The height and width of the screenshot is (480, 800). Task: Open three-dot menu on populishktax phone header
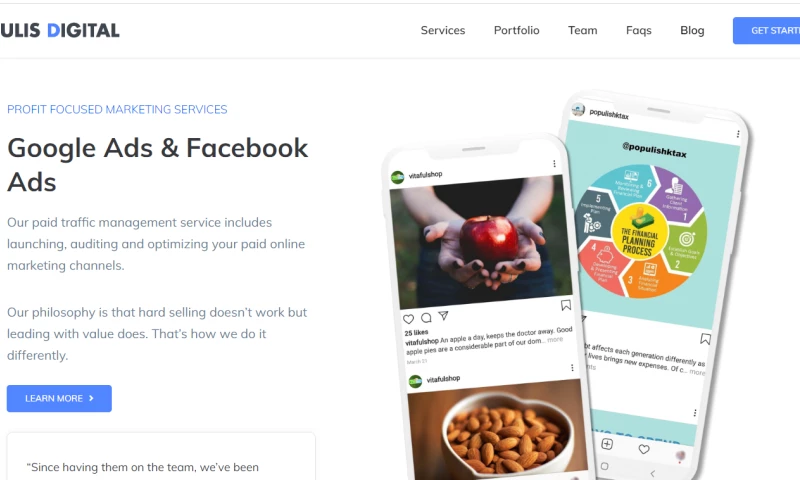[738, 134]
